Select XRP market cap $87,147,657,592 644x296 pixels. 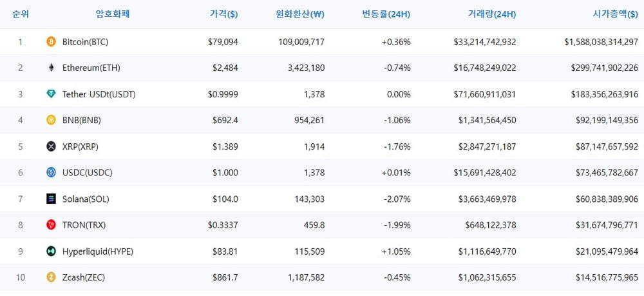(607, 147)
